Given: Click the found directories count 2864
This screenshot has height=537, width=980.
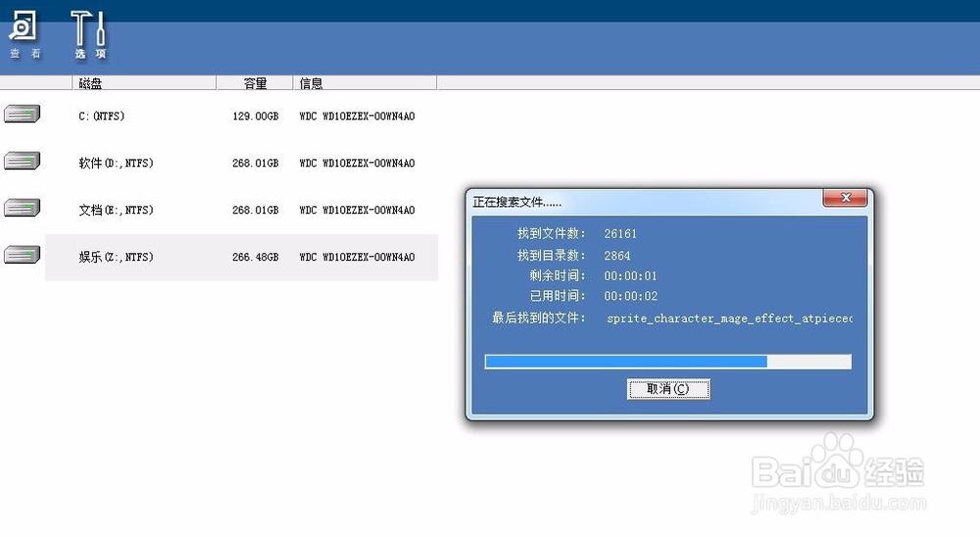Looking at the screenshot, I should [x=616, y=256].
